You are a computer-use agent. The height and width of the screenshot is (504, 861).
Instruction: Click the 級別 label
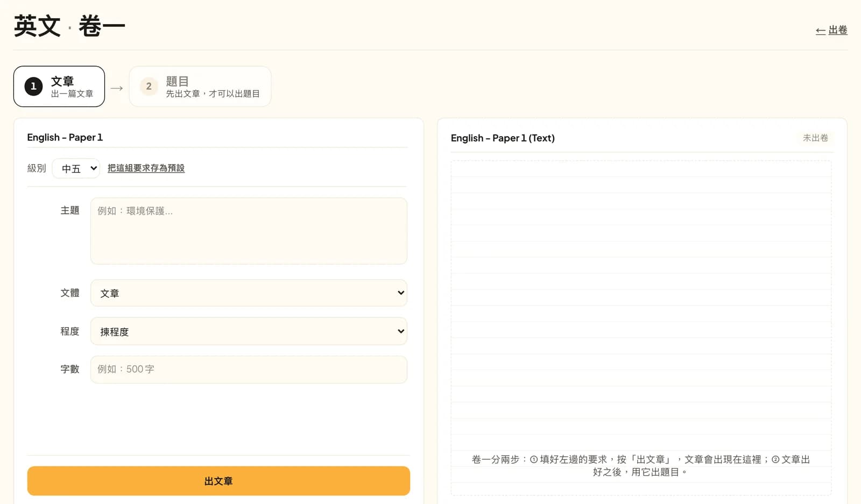[37, 168]
